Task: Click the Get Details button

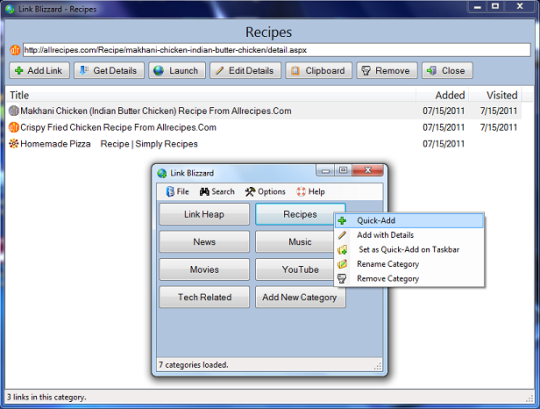Action: (x=109, y=71)
